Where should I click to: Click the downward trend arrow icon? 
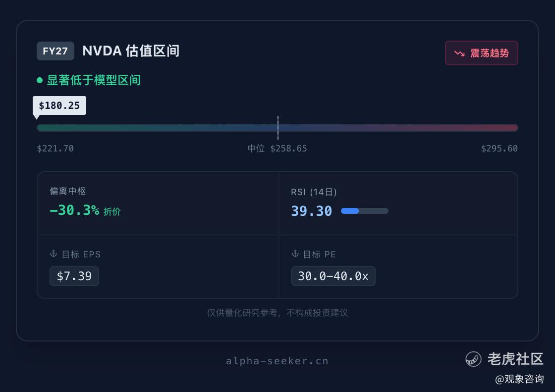459,53
